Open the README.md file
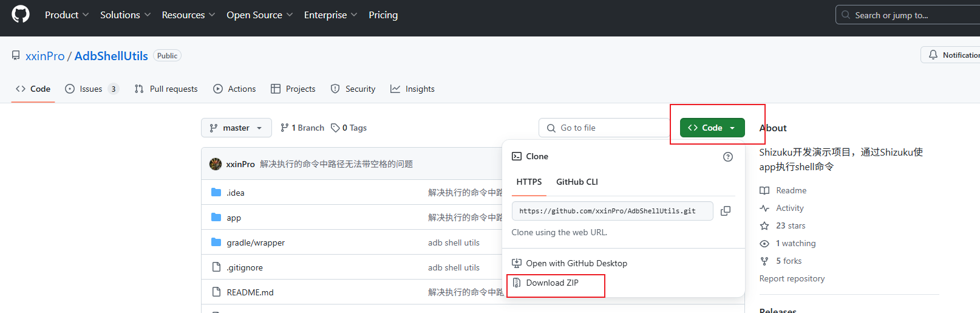Image resolution: width=980 pixels, height=313 pixels. point(250,292)
